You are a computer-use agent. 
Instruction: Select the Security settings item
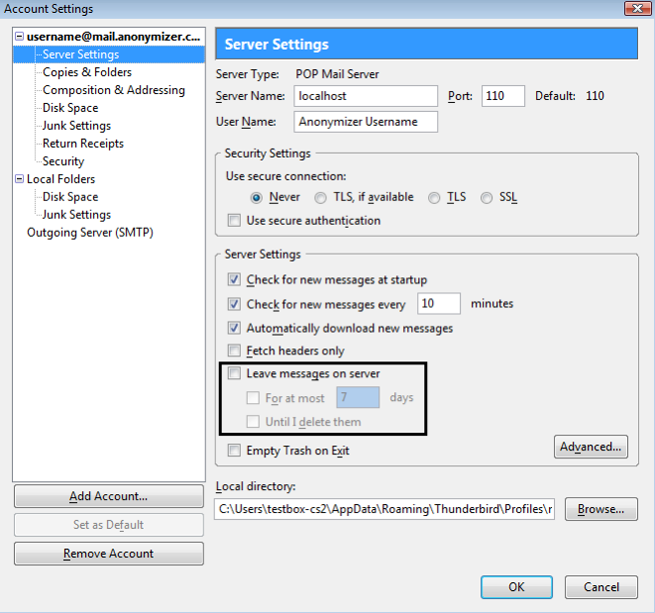63,161
